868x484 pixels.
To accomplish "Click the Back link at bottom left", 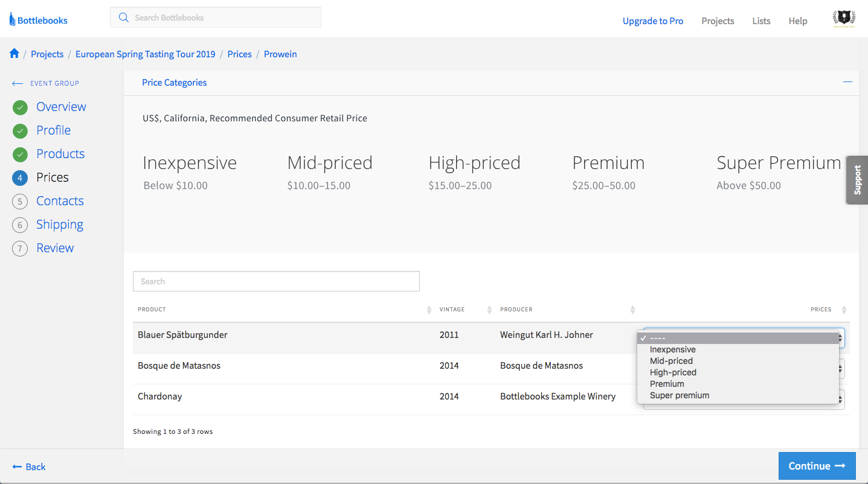I will coord(29,466).
